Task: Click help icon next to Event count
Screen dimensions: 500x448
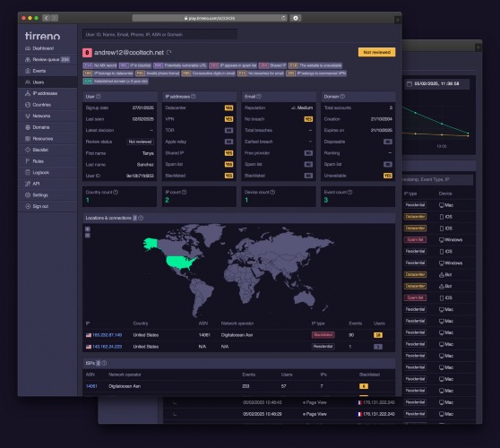Action: (x=350, y=193)
